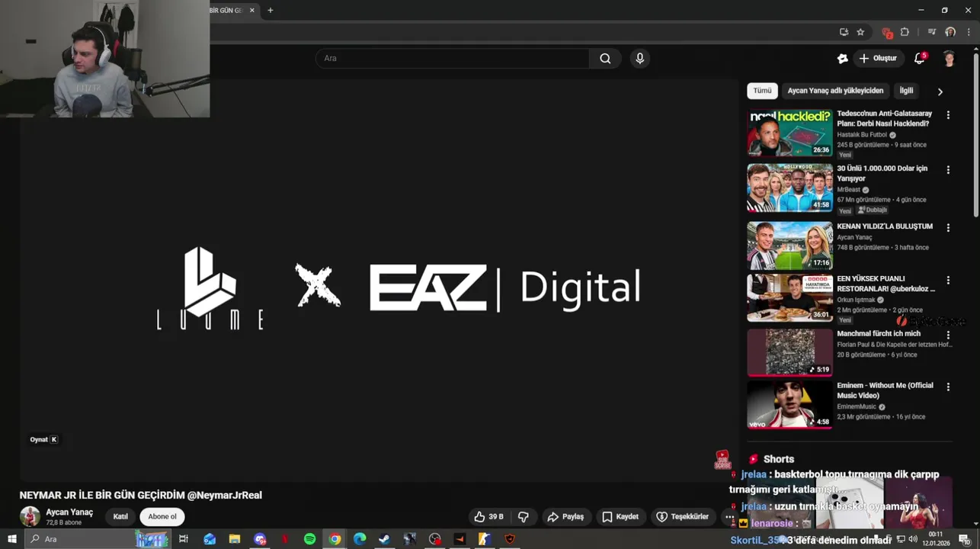
Task: Click the Paylaş share button
Action: coord(565,517)
